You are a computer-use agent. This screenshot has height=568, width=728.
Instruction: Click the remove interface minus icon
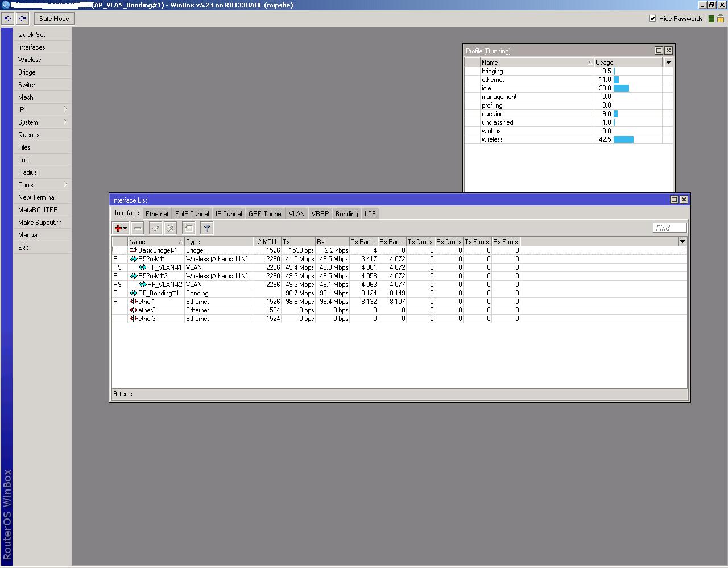tap(137, 228)
